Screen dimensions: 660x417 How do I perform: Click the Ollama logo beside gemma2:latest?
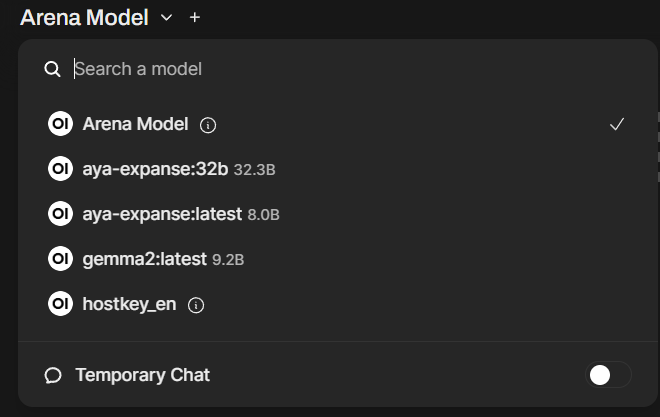point(60,259)
